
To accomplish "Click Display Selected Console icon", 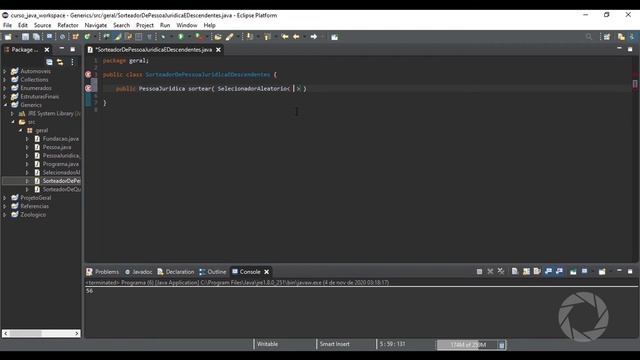I will (584, 271).
